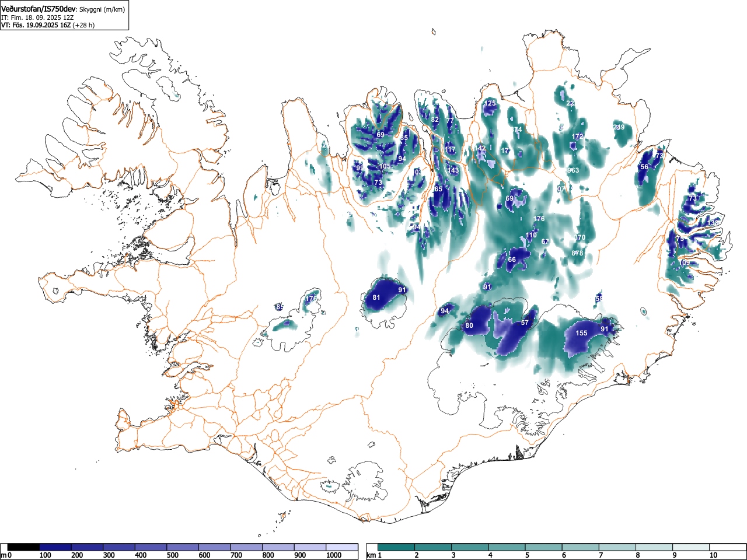Click the 142 visibility value on map

pyautogui.click(x=480, y=149)
